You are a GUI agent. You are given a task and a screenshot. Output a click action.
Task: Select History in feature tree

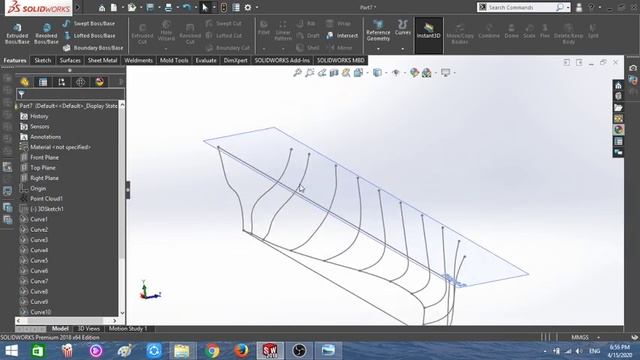pyautogui.click(x=39, y=116)
